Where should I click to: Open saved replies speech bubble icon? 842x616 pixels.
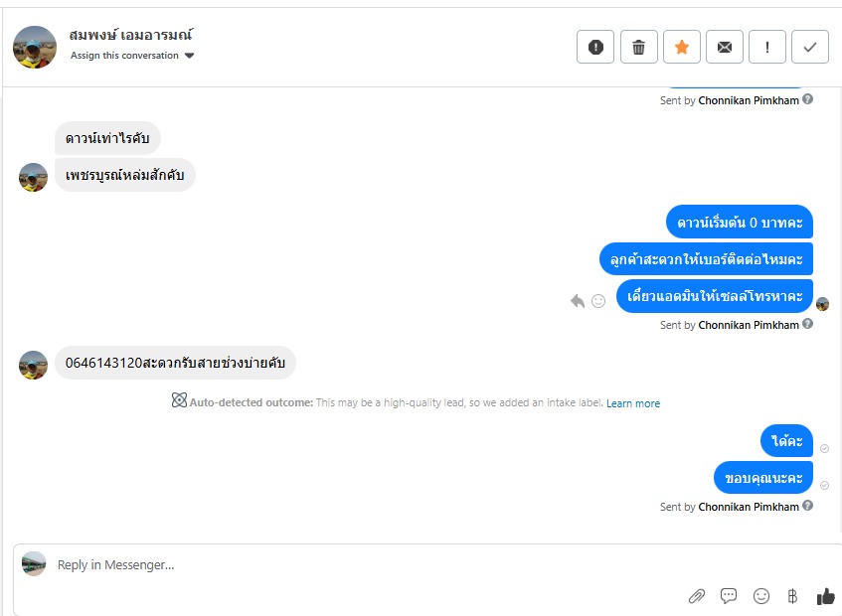(x=729, y=596)
